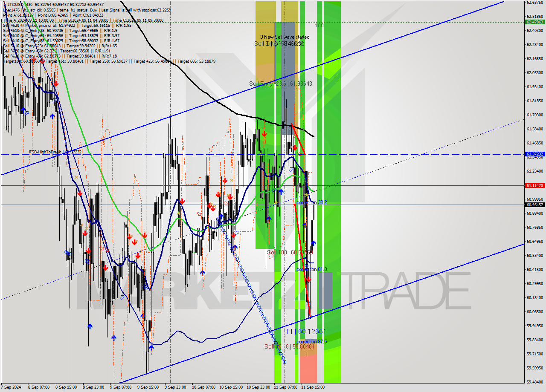Screen dimensions: 546x392
Task: Select the '0 New Sell wave started' label
Action: pyautogui.click(x=285, y=37)
